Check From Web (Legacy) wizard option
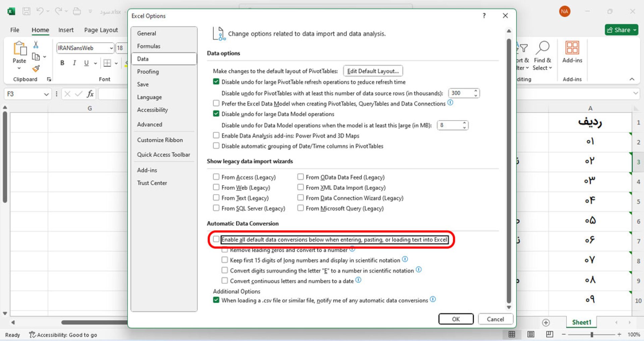Viewport: 644px width, 341px height. coord(216,187)
